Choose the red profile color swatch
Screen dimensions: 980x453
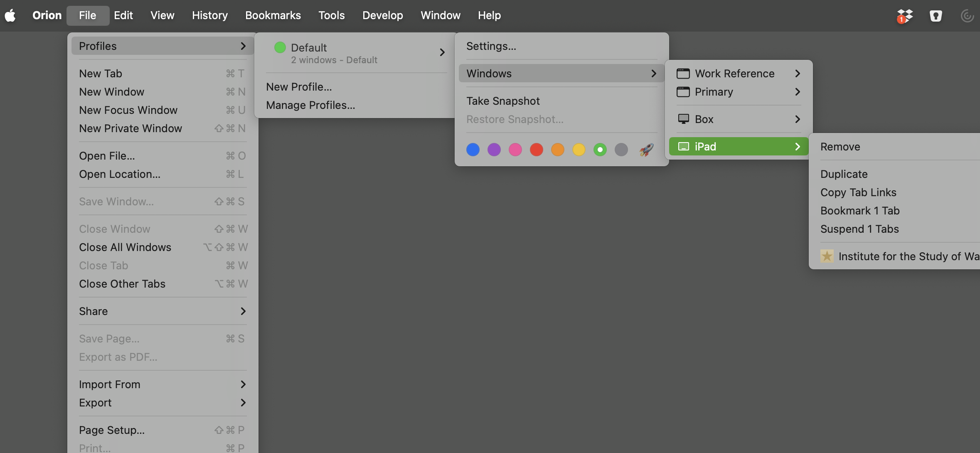click(536, 150)
